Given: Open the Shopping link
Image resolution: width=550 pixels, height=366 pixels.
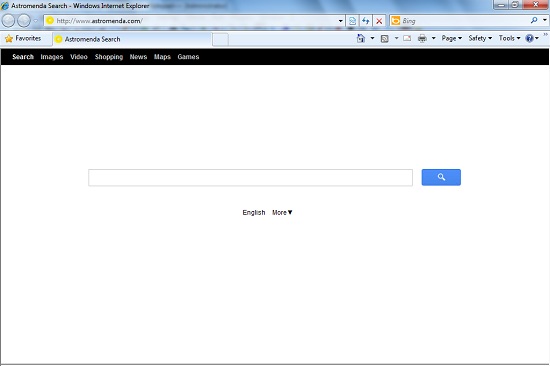Looking at the screenshot, I should [x=109, y=57].
